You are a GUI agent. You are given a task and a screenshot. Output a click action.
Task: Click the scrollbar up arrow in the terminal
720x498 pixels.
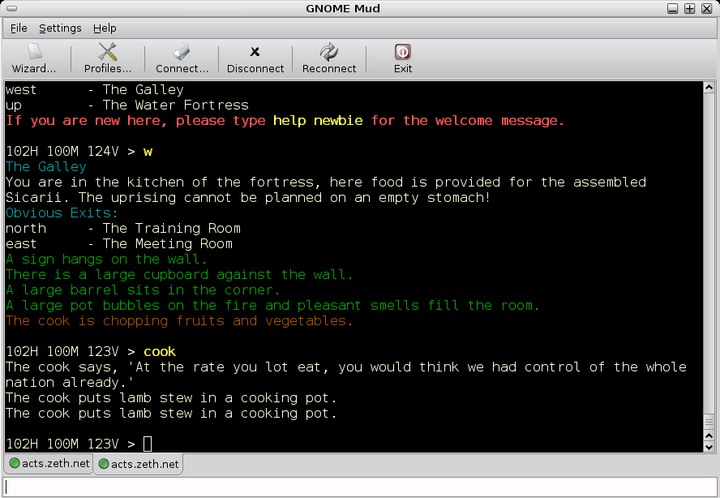tap(708, 89)
